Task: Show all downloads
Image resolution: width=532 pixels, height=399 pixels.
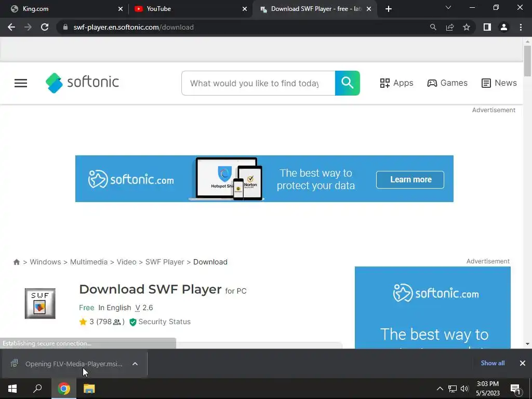Action: tap(493, 363)
